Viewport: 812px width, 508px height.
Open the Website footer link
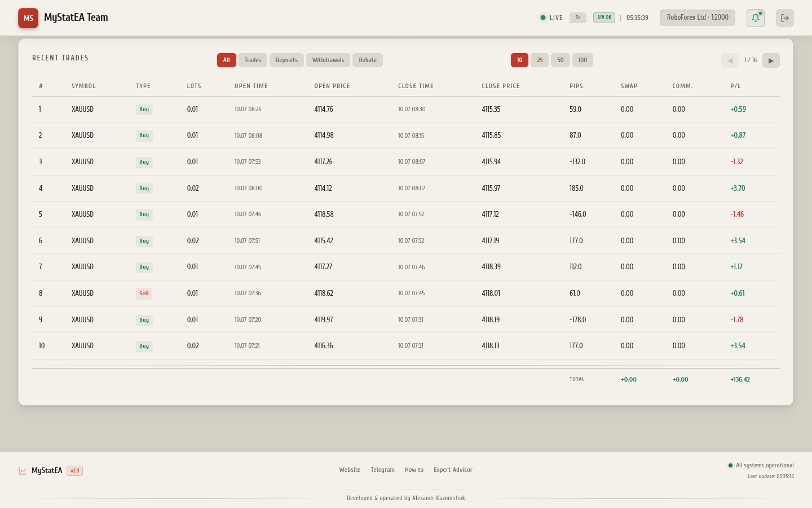[350, 470]
